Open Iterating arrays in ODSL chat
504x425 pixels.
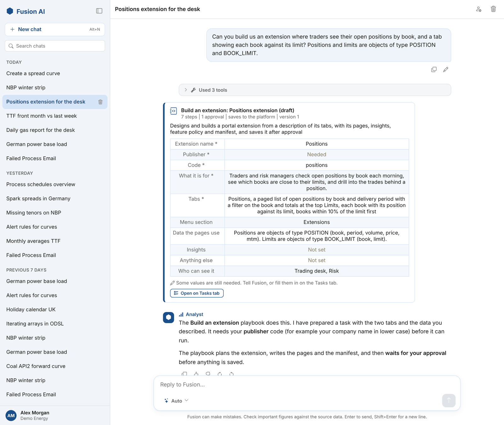coord(55,324)
